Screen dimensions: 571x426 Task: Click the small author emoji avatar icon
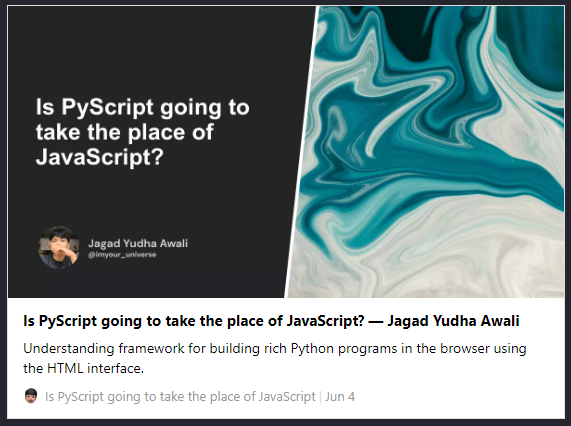(31, 396)
